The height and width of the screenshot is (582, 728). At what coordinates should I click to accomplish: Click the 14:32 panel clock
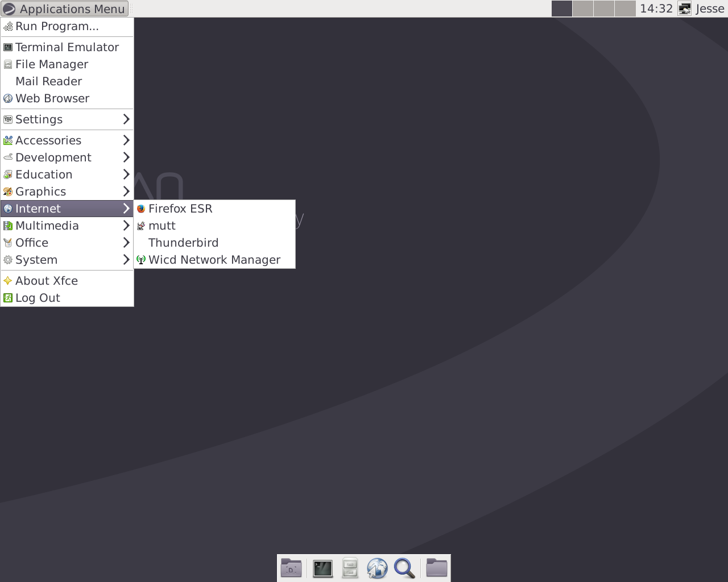[656, 9]
